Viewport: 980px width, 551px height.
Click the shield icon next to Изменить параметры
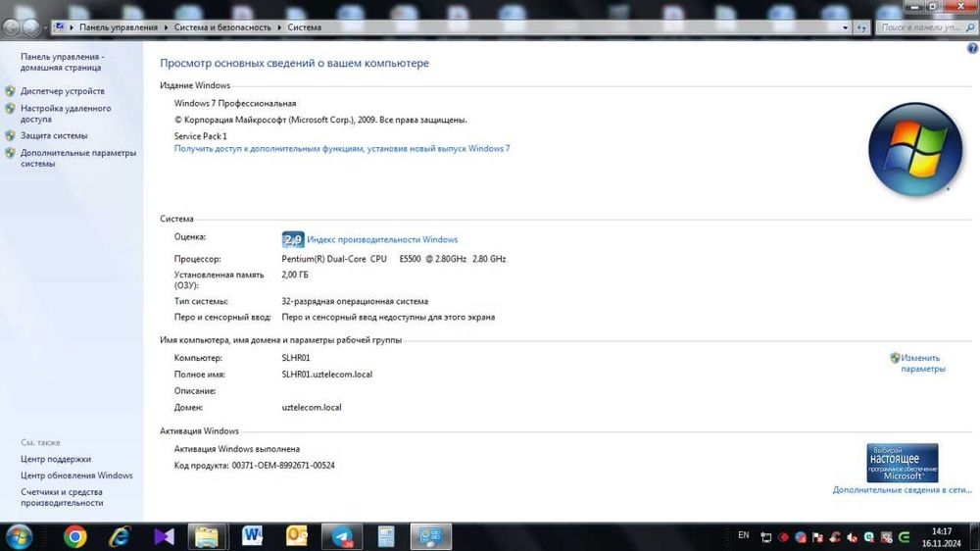tap(895, 358)
